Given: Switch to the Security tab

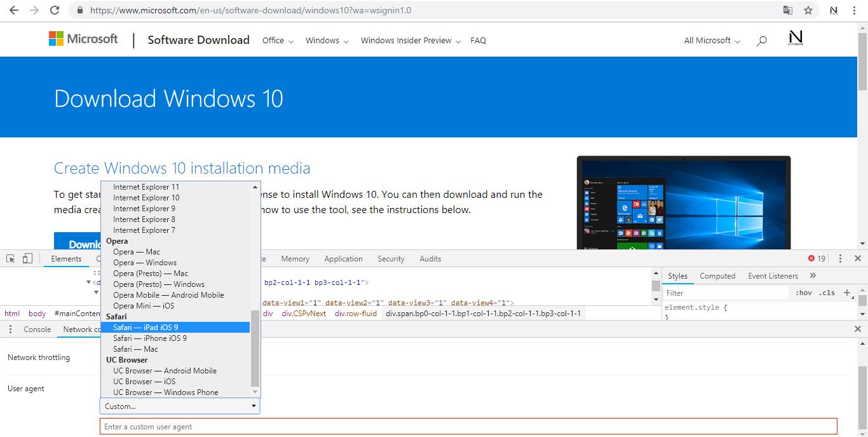Looking at the screenshot, I should pyautogui.click(x=391, y=258).
